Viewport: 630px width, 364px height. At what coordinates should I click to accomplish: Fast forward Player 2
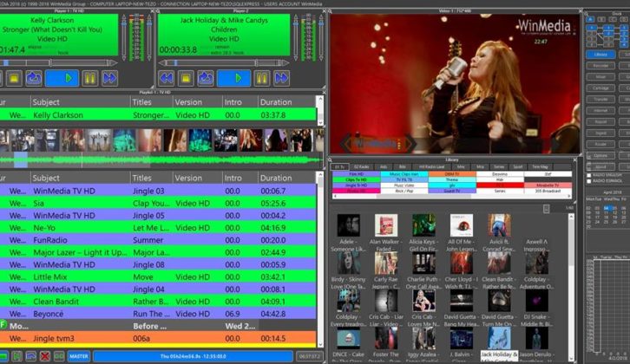(281, 78)
